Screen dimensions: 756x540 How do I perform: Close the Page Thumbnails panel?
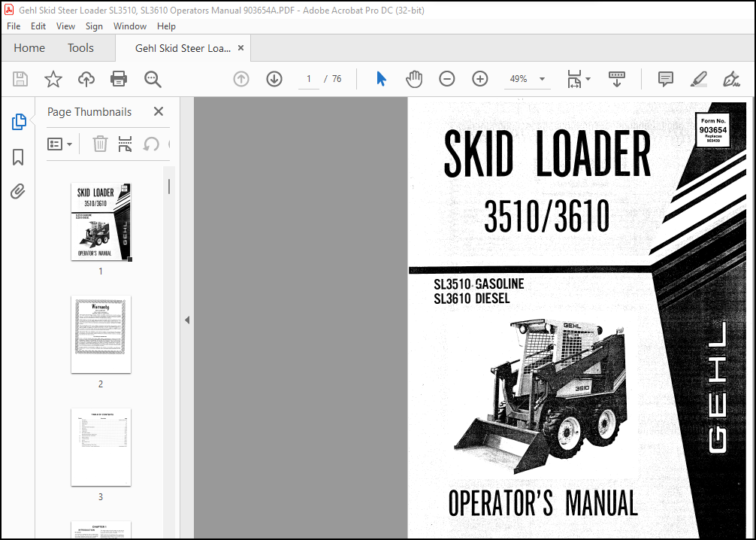tap(158, 111)
